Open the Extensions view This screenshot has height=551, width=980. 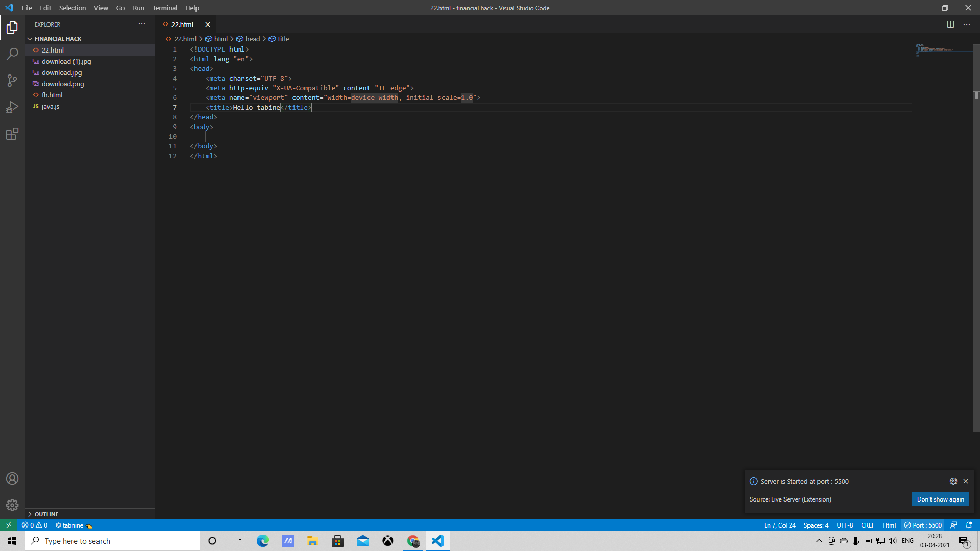tap(12, 134)
